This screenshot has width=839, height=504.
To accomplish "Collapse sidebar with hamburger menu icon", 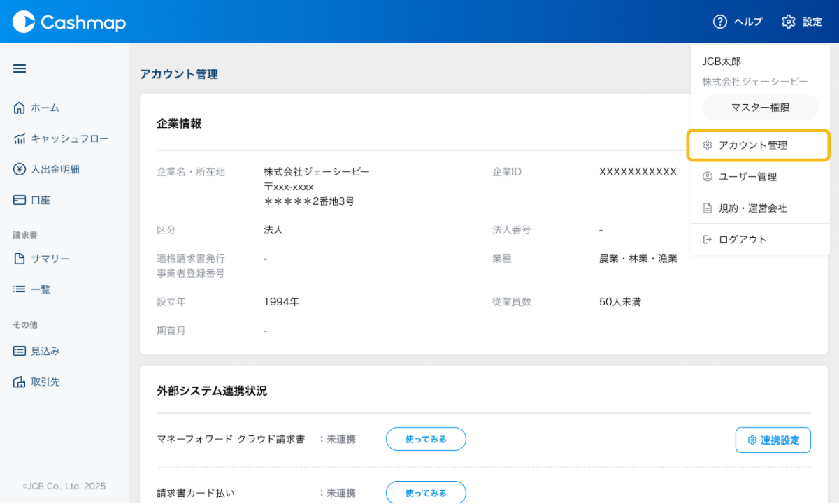I will click(20, 69).
